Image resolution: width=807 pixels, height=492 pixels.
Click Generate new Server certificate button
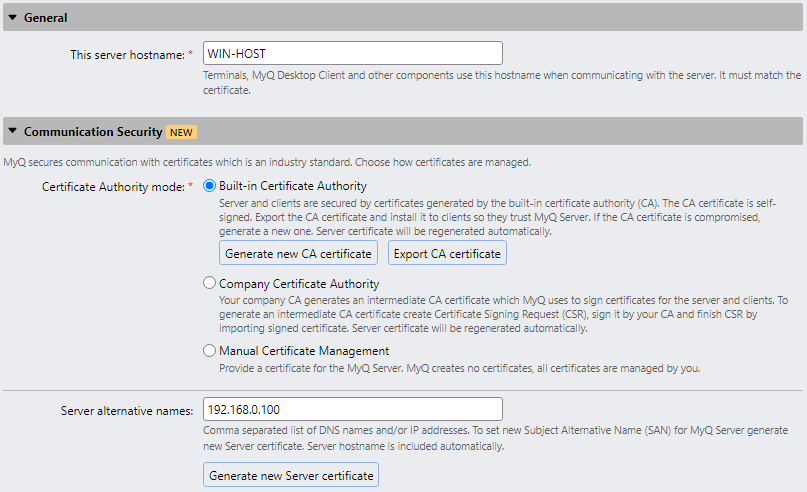pos(291,475)
